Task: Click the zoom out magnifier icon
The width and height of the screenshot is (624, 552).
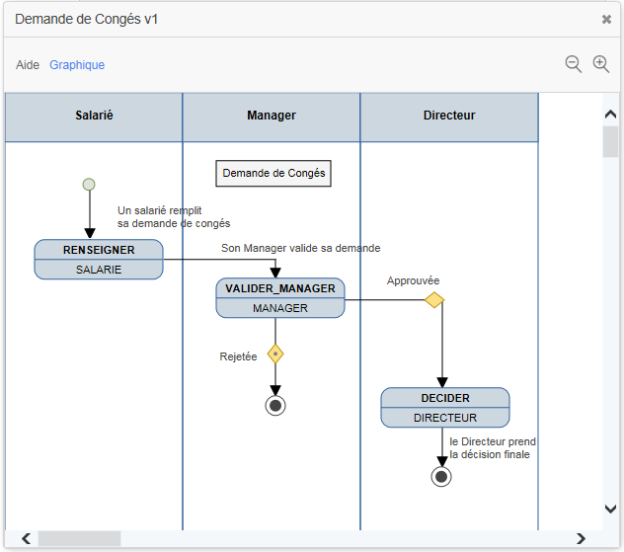Action: pos(573,64)
